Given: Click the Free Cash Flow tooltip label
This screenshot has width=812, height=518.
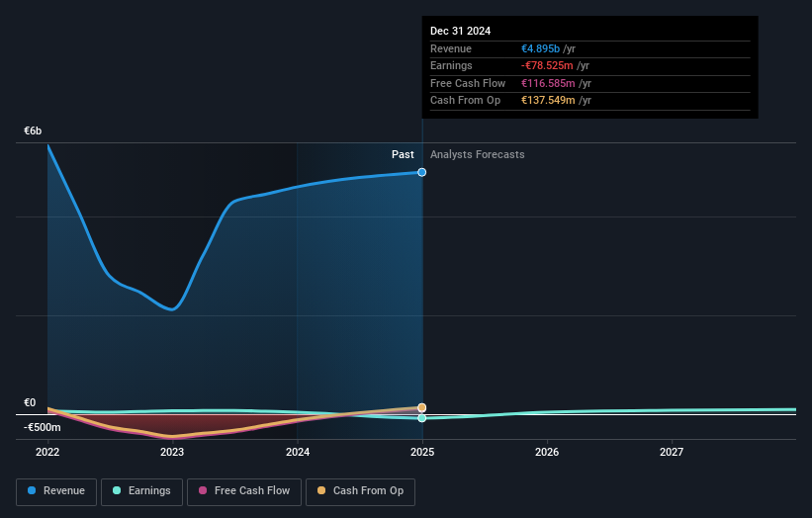Looking at the screenshot, I should [x=468, y=83].
